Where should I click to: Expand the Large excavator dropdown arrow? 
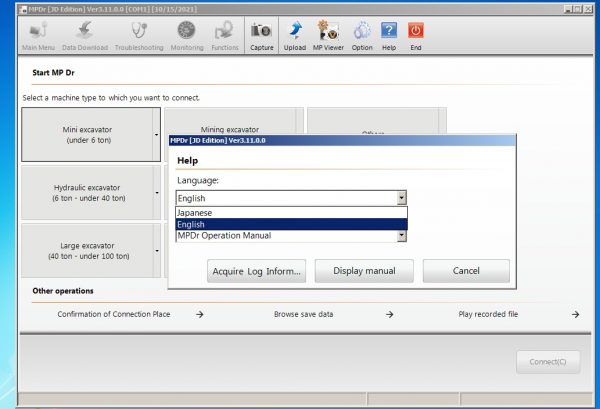[x=157, y=251]
